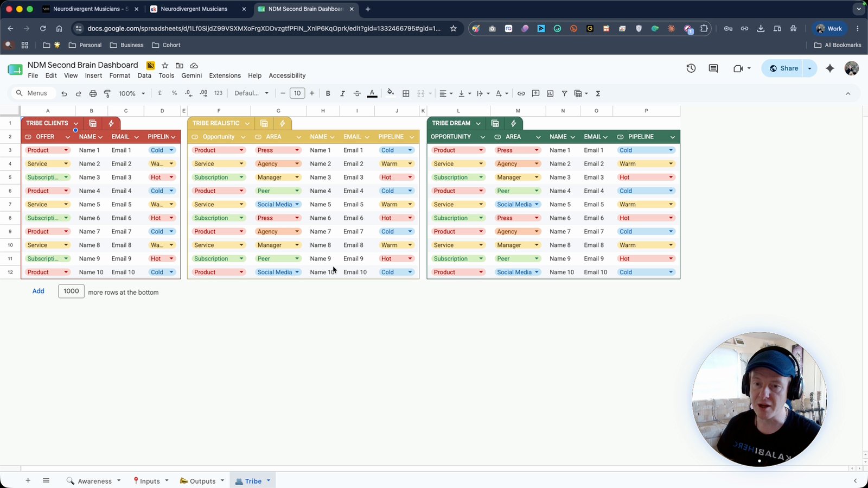This screenshot has width=868, height=488.
Task: Click the functions sigma icon
Action: click(x=598, y=93)
